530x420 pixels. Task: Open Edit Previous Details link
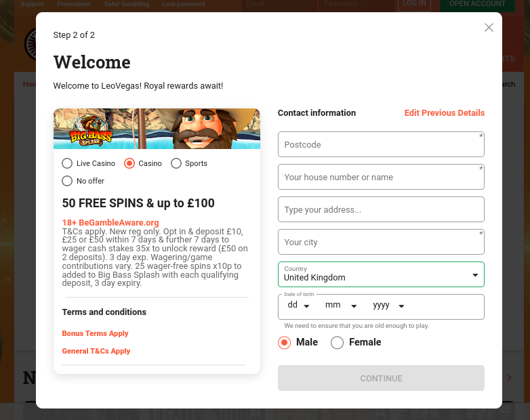[445, 113]
